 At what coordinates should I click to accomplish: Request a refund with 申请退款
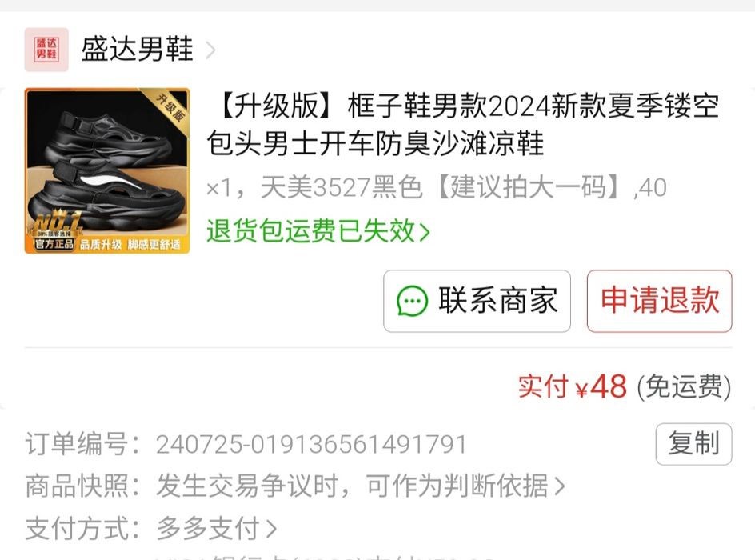(660, 301)
